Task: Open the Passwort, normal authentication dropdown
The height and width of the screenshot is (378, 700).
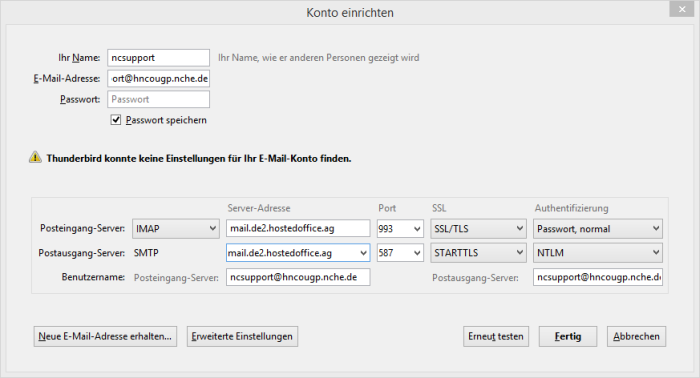Action: coord(598,228)
